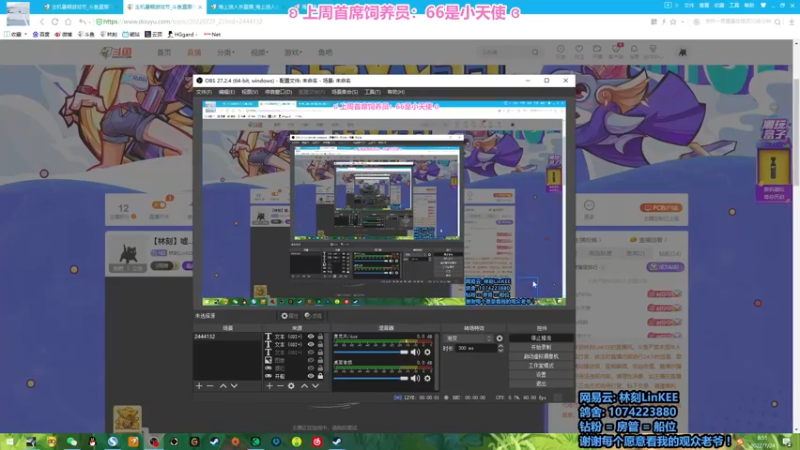The height and width of the screenshot is (450, 800).
Task: Remove the selected scene with minus icon
Action: tap(210, 386)
